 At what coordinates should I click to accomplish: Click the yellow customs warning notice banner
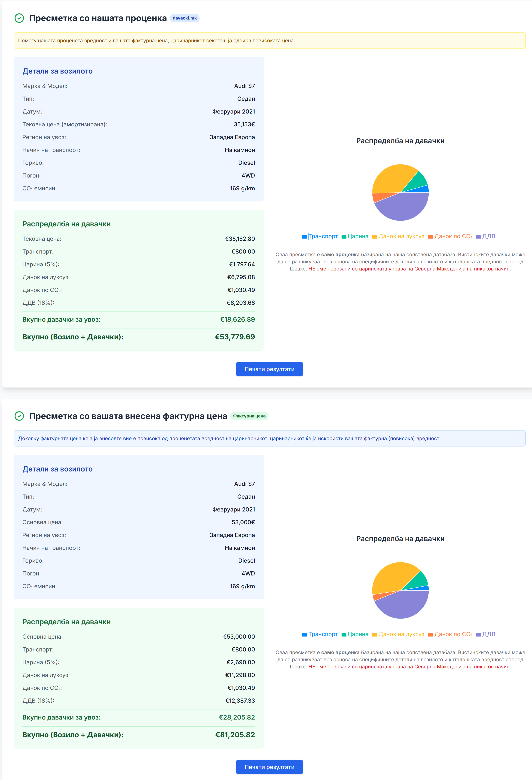coord(269,41)
